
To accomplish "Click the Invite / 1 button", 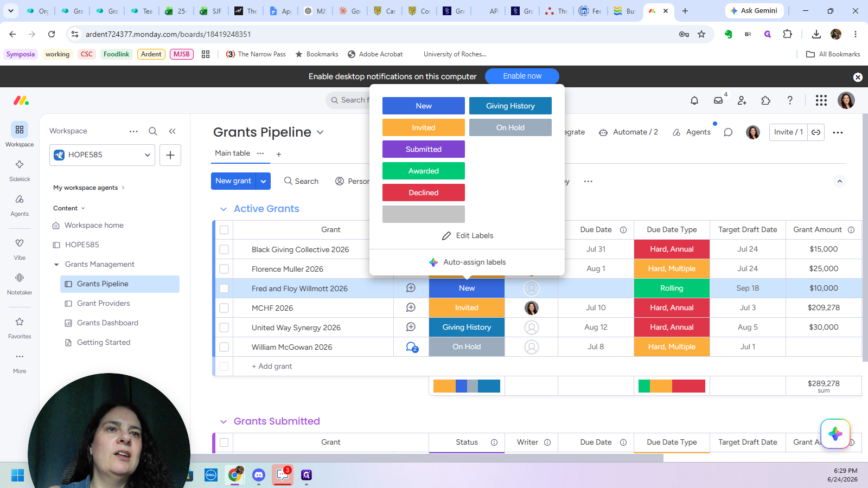I will 788,132.
